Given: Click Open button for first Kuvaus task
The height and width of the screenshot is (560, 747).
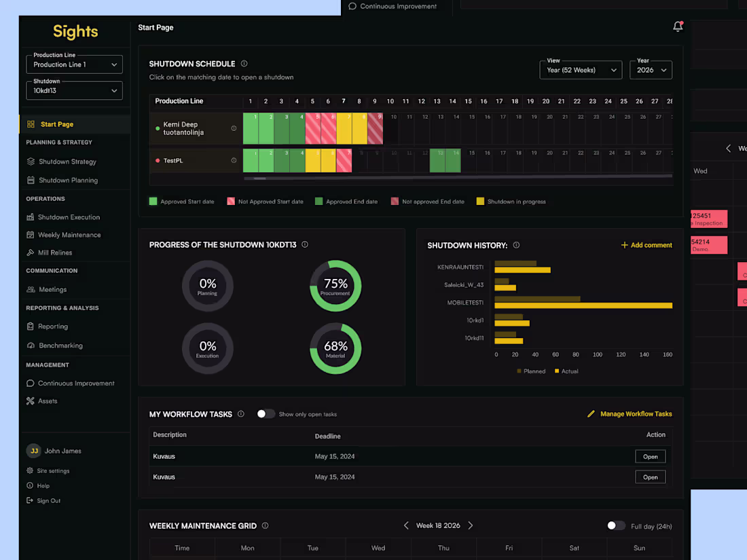Looking at the screenshot, I should tap(651, 457).
